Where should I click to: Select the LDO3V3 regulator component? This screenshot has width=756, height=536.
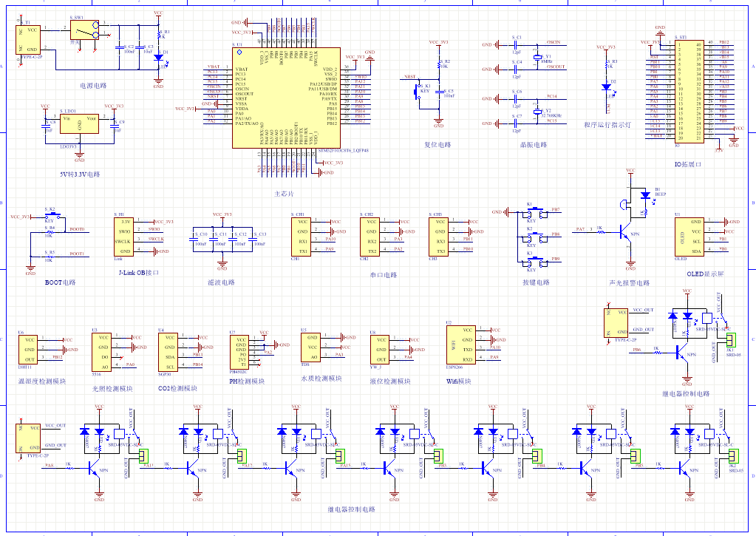79,123
